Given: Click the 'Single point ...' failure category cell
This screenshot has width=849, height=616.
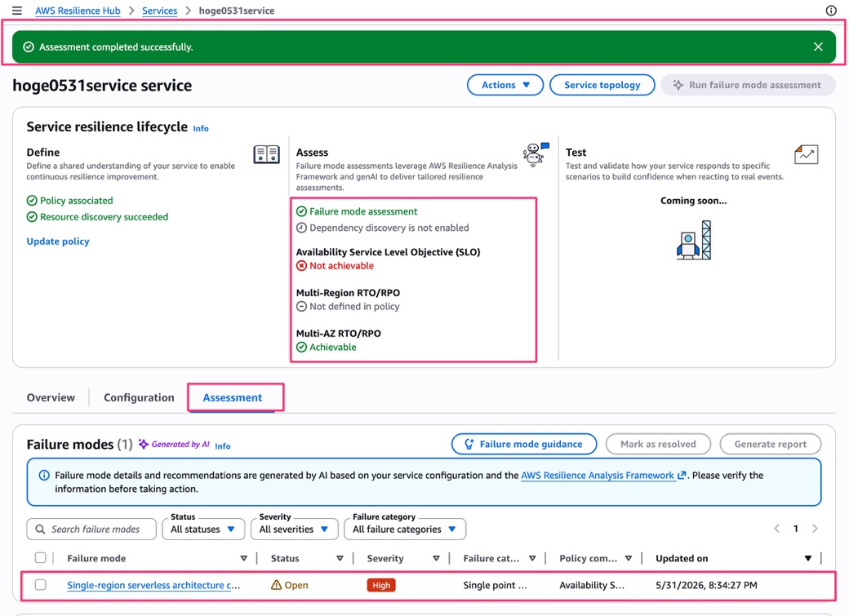Looking at the screenshot, I should pos(495,585).
